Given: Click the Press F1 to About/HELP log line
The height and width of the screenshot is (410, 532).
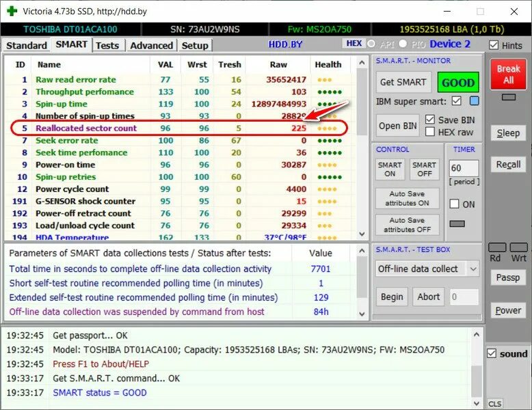Looking at the screenshot, I should click(101, 364).
